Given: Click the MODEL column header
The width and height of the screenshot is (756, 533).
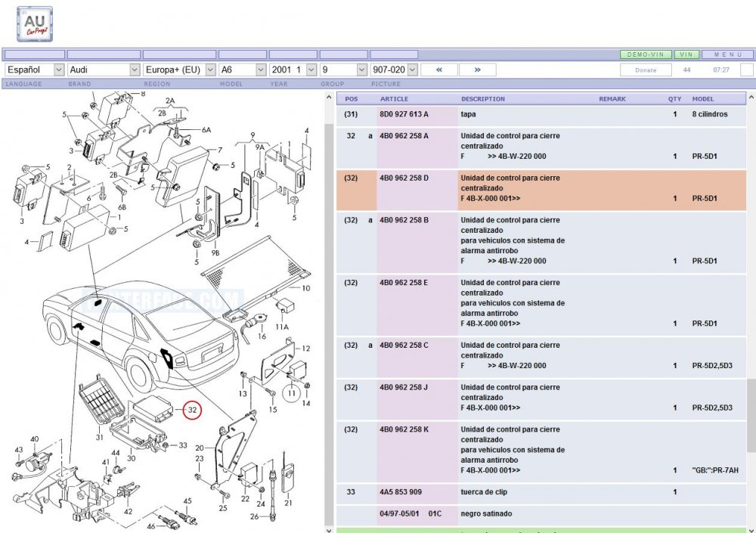Looking at the screenshot, I should pos(703,99).
